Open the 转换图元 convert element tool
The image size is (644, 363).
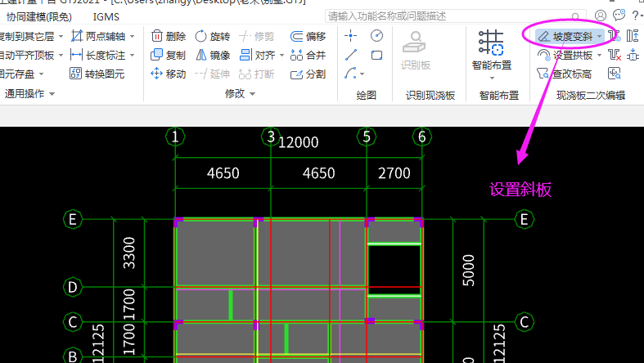click(97, 74)
